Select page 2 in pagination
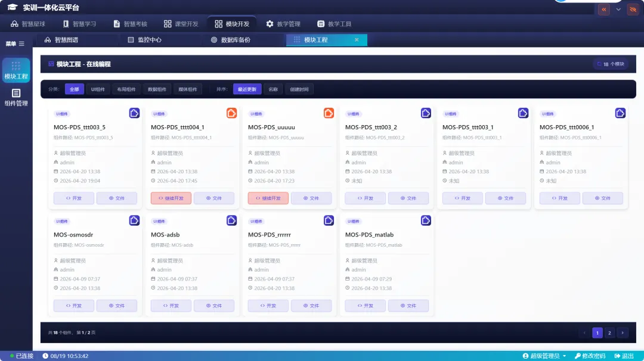644x361 pixels. coord(609,332)
